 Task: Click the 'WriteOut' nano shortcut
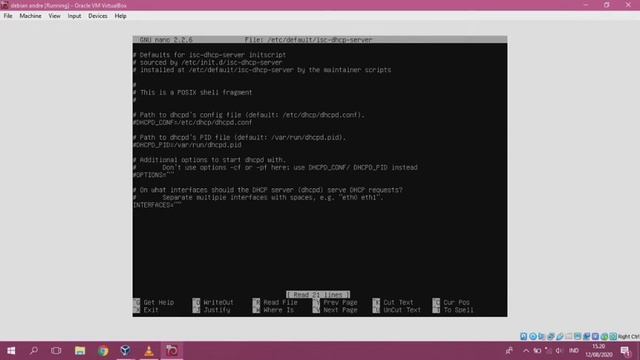(x=213, y=302)
